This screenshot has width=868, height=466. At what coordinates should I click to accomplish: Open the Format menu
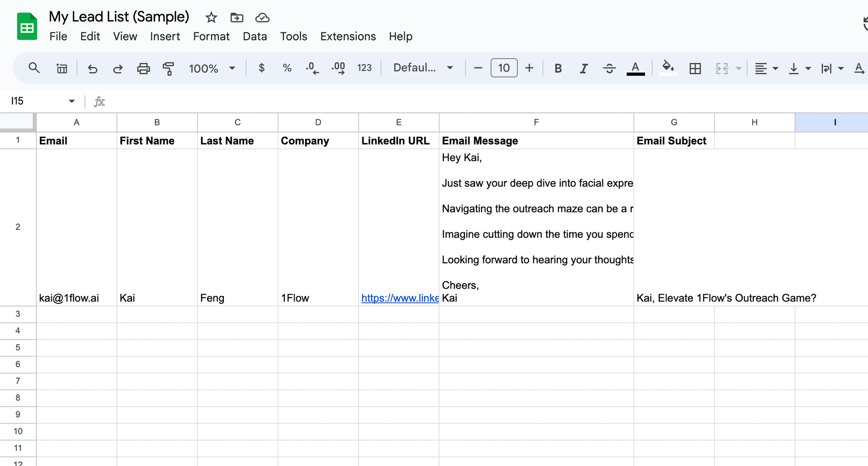point(211,36)
